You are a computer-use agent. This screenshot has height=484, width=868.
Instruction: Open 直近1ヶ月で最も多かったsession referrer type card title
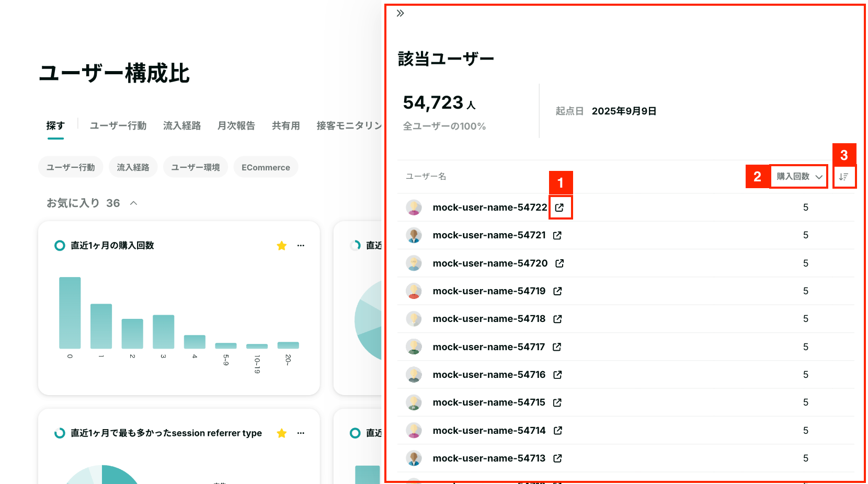pos(166,433)
